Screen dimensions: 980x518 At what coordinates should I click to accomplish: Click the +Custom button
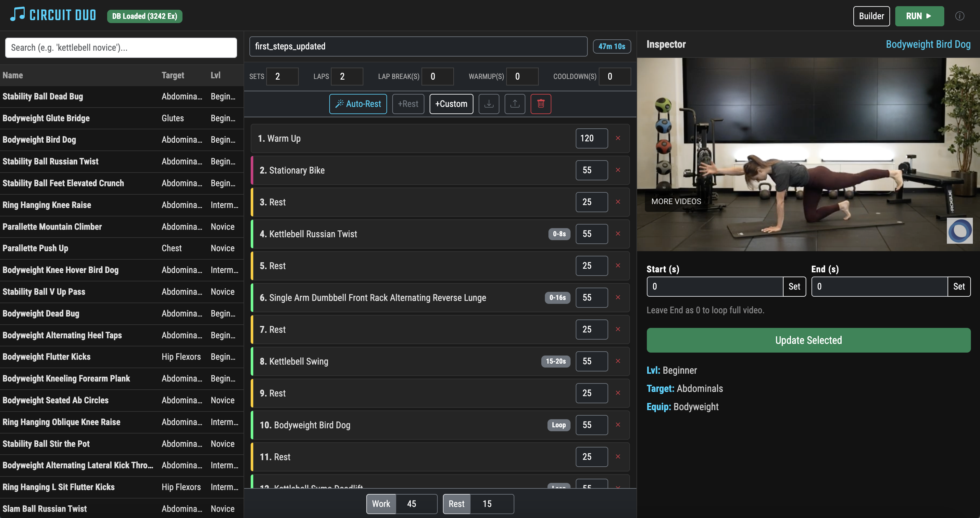451,104
